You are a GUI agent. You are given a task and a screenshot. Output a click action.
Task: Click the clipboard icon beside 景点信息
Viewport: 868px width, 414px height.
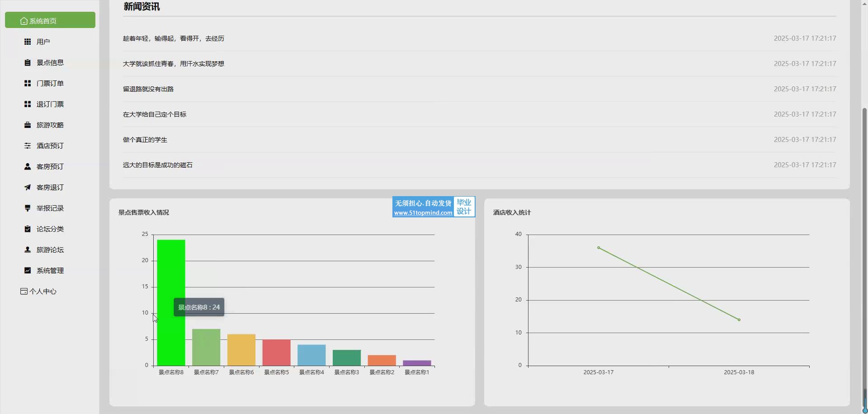[x=28, y=62]
